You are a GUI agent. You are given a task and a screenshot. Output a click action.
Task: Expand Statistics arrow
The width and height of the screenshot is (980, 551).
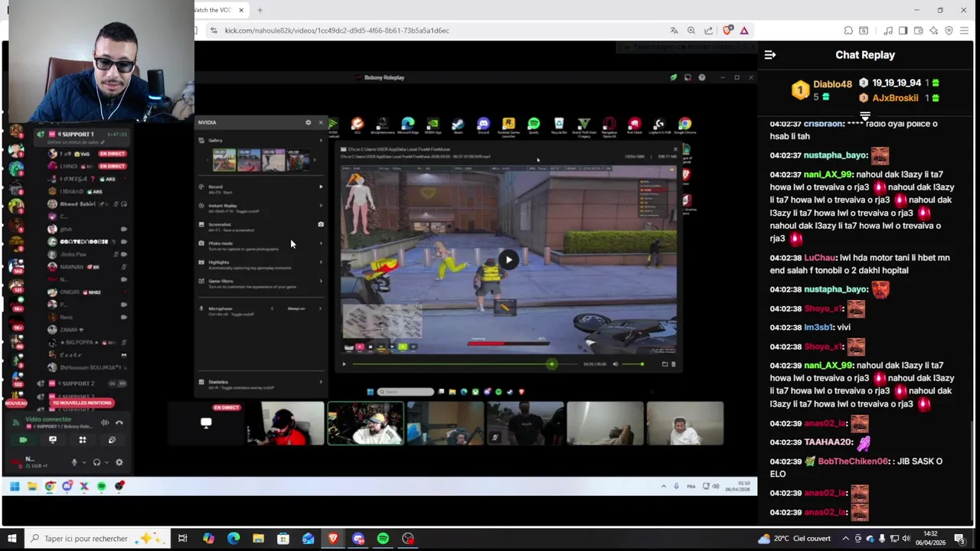click(x=321, y=382)
